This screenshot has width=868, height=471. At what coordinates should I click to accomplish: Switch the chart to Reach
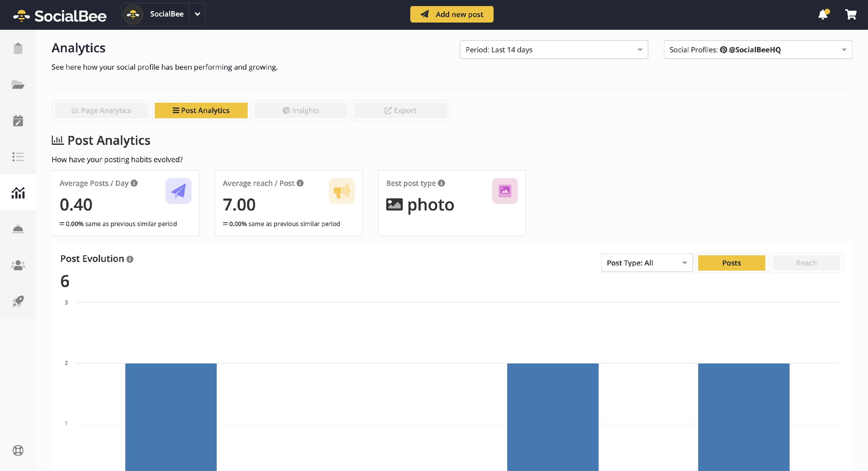806,263
